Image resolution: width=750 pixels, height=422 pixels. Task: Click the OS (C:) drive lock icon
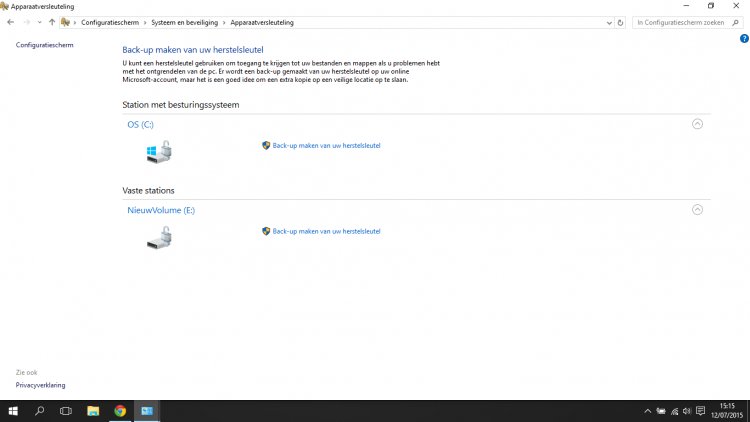tap(159, 152)
